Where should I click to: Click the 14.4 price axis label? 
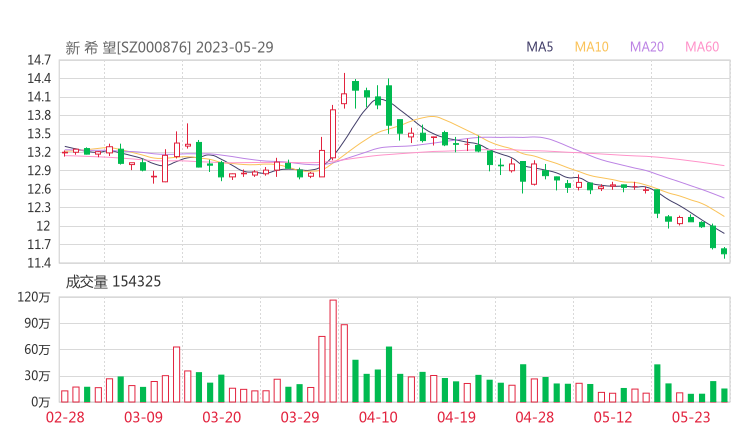[39, 79]
